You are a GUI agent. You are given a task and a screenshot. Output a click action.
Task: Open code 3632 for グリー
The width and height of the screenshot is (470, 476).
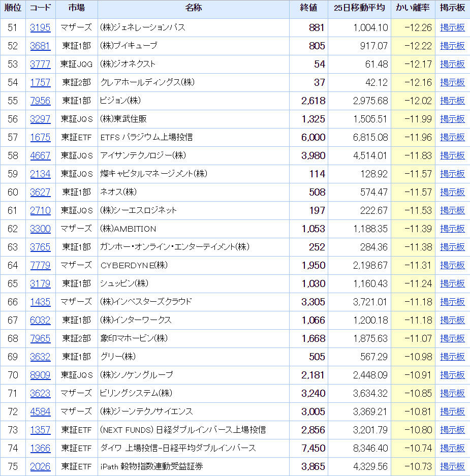pos(40,357)
